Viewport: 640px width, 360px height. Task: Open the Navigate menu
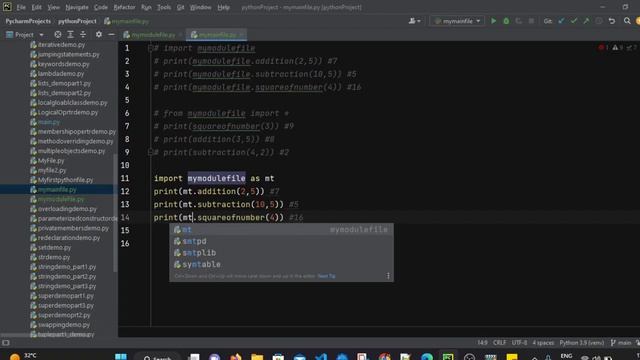tap(77, 7)
